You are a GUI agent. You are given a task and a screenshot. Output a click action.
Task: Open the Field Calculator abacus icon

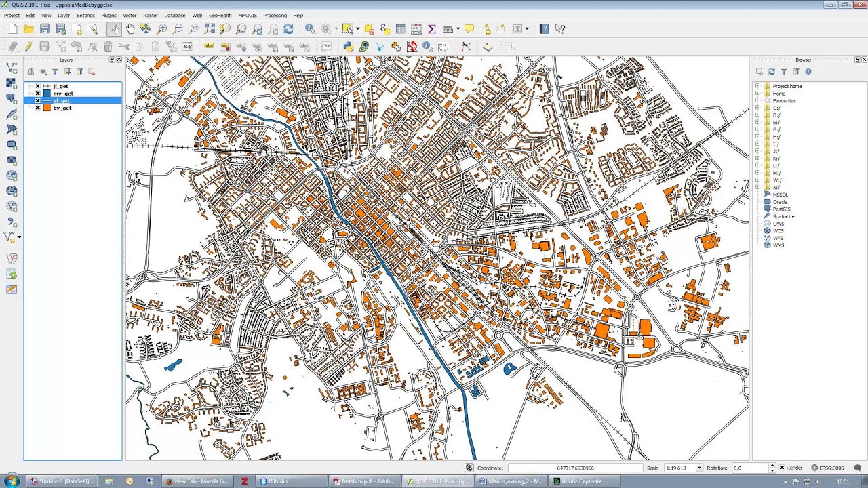416,29
